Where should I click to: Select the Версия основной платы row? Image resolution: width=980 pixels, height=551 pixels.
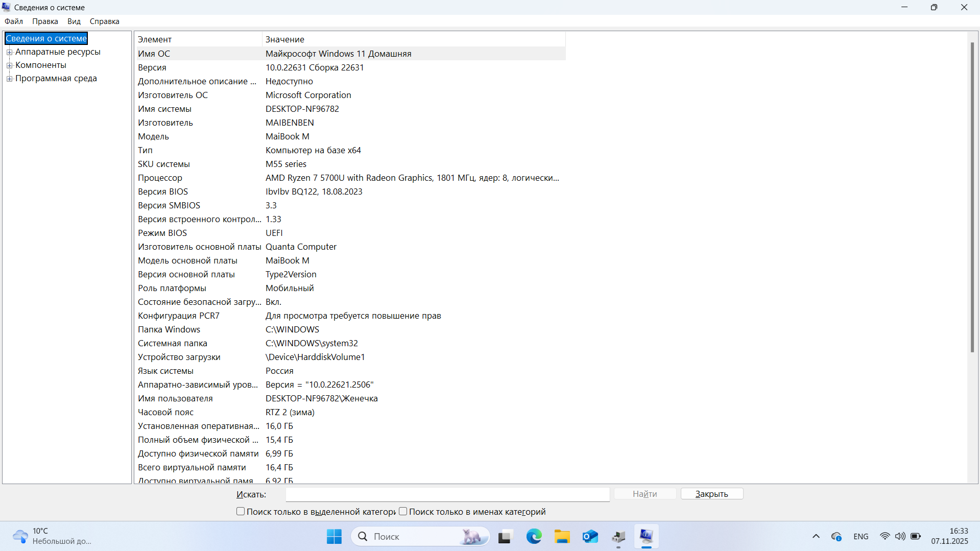coord(351,274)
